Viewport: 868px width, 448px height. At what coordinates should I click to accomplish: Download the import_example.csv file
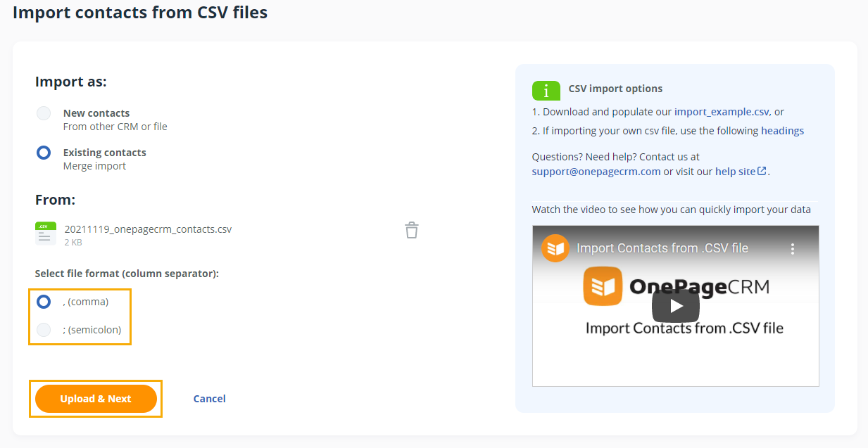(x=722, y=112)
